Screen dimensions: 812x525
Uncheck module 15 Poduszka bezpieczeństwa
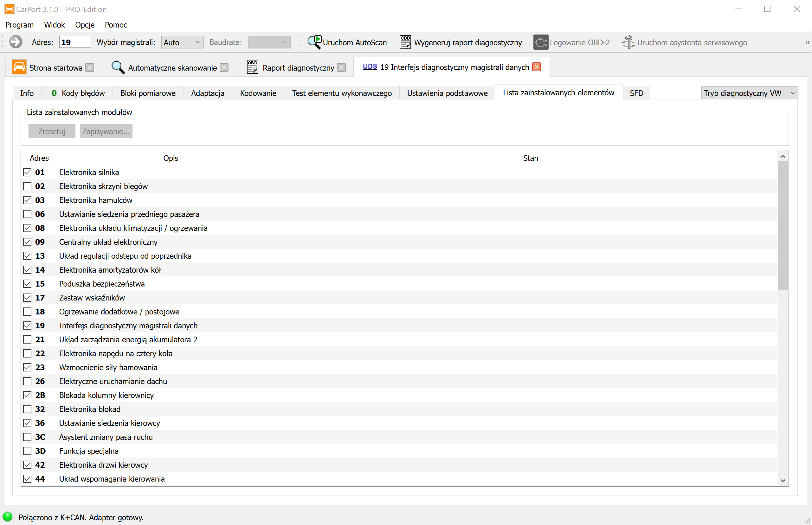(x=27, y=284)
